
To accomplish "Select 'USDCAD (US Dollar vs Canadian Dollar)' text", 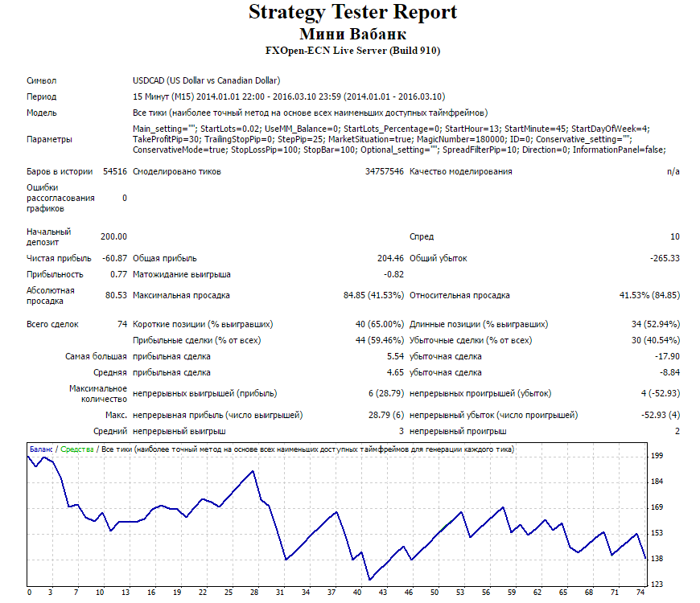I will click(x=206, y=80).
